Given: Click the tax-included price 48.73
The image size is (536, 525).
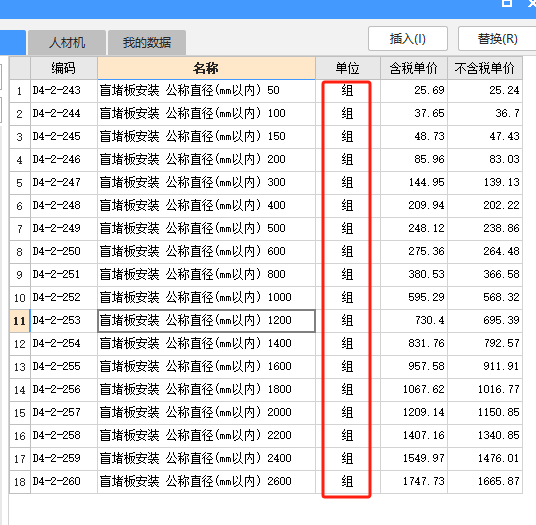Looking at the screenshot, I should [414, 136].
